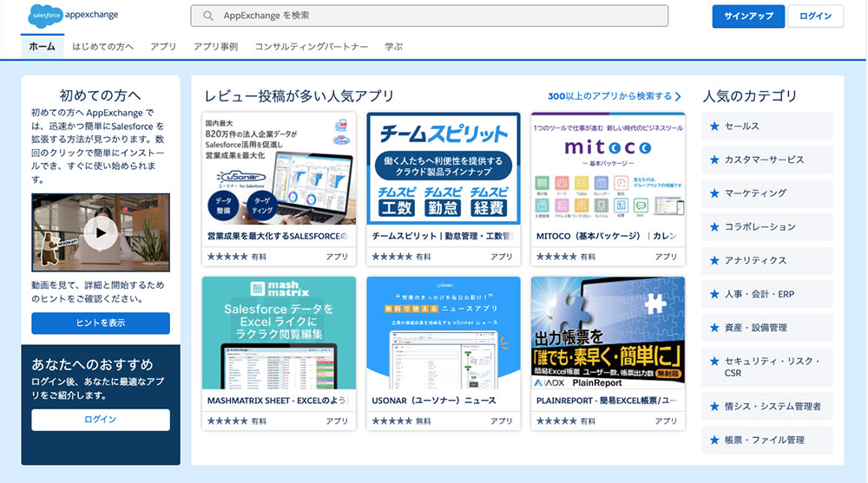Image resolution: width=868 pixels, height=483 pixels.
Task: Click the USONAR(ユーソナー)ニュース title
Action: 434,401
